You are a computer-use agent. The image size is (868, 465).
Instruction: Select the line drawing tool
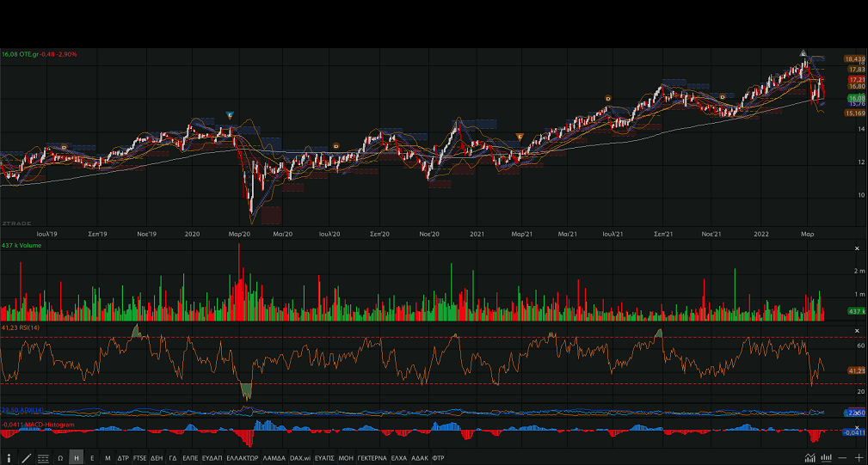pos(26,458)
